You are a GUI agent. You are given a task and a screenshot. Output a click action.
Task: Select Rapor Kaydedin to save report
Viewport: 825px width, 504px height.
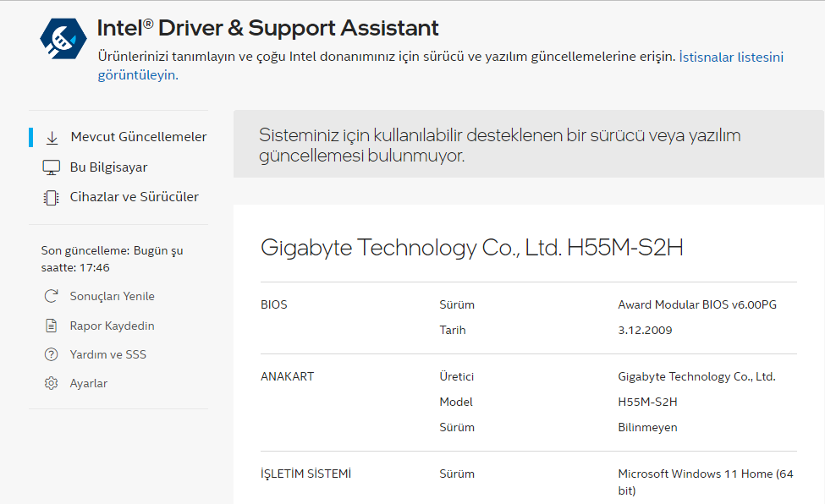click(x=112, y=326)
